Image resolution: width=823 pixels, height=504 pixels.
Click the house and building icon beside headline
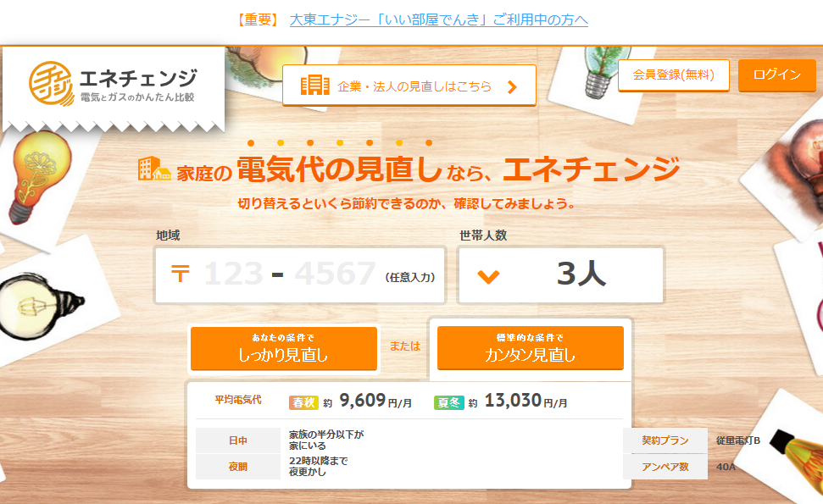coord(154,169)
